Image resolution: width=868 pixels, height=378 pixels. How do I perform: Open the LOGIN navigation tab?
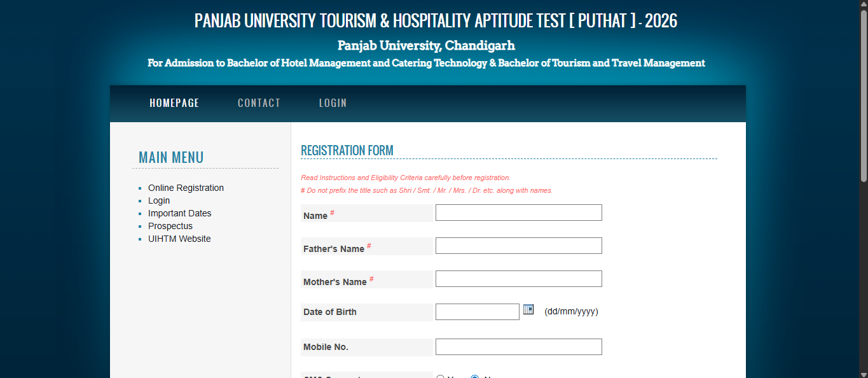coord(333,103)
